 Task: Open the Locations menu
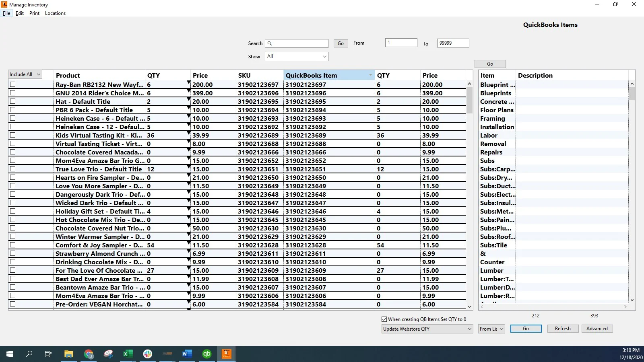(x=55, y=13)
